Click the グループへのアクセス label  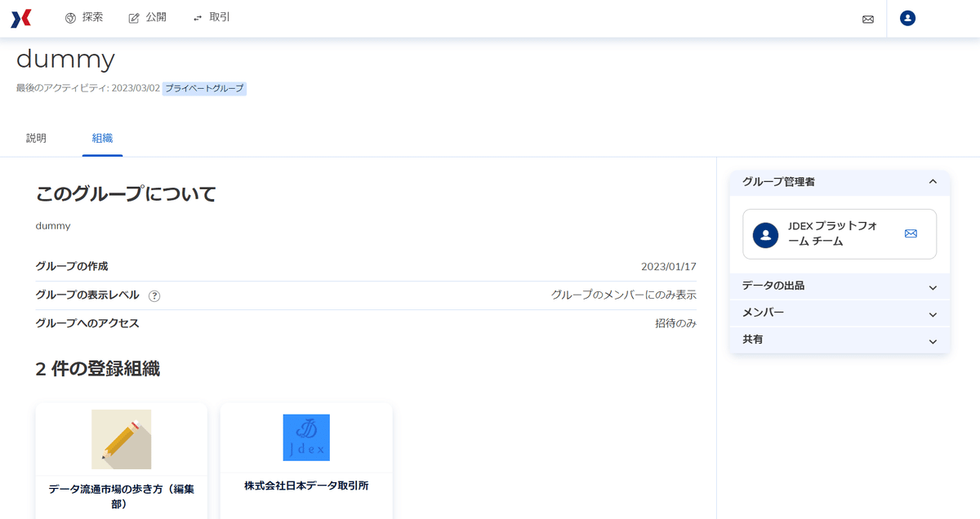pyautogui.click(x=87, y=323)
